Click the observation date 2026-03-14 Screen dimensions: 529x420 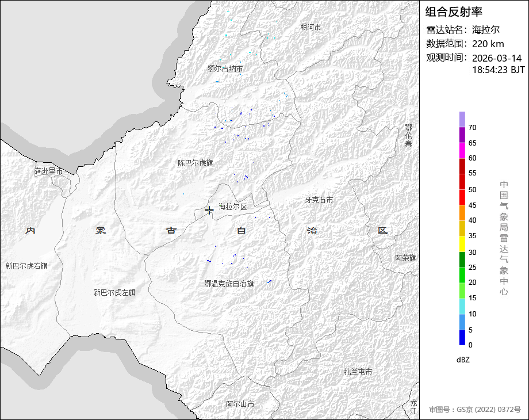pos(497,58)
